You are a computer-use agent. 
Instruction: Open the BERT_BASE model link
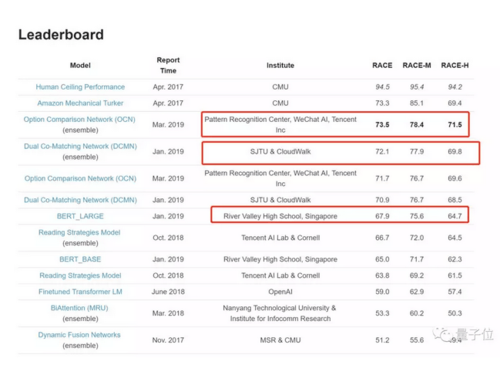tap(80, 259)
